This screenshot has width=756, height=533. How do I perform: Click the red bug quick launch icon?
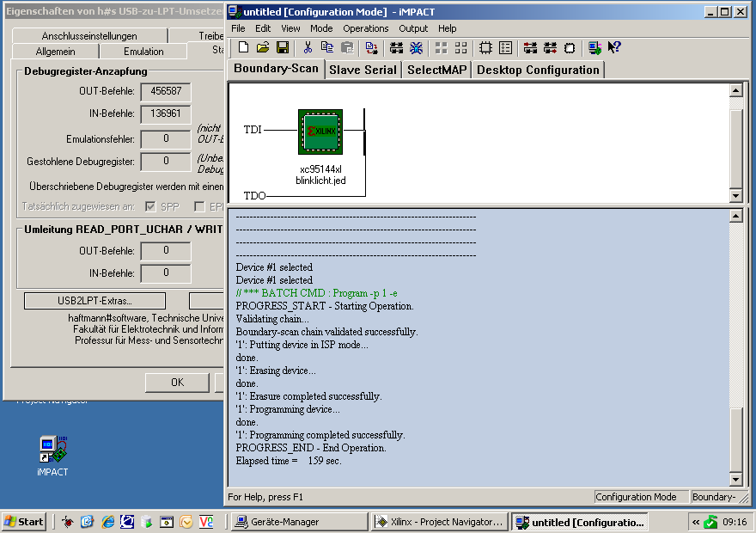(x=68, y=522)
